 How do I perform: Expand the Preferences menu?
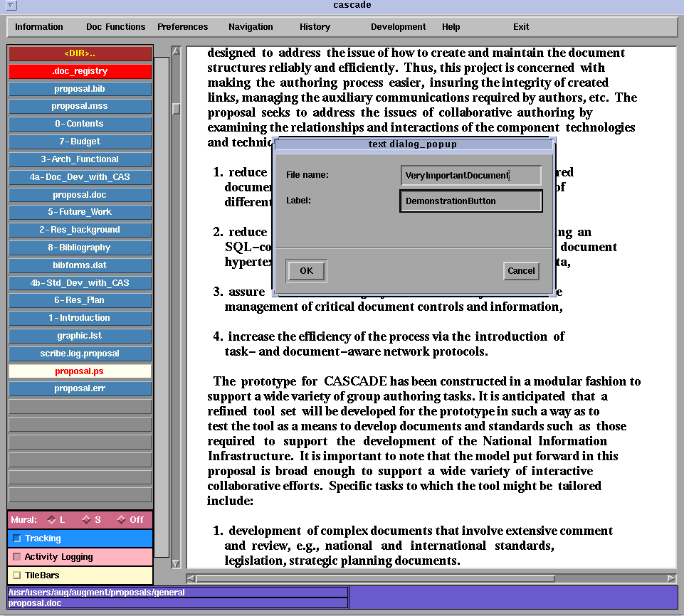click(x=182, y=27)
